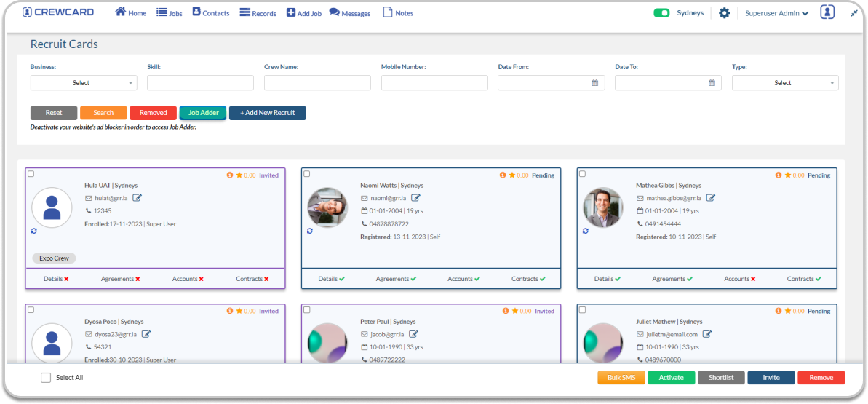Click edit icon beside hulat@grr.la email
This screenshot has width=868, height=404.
137,198
